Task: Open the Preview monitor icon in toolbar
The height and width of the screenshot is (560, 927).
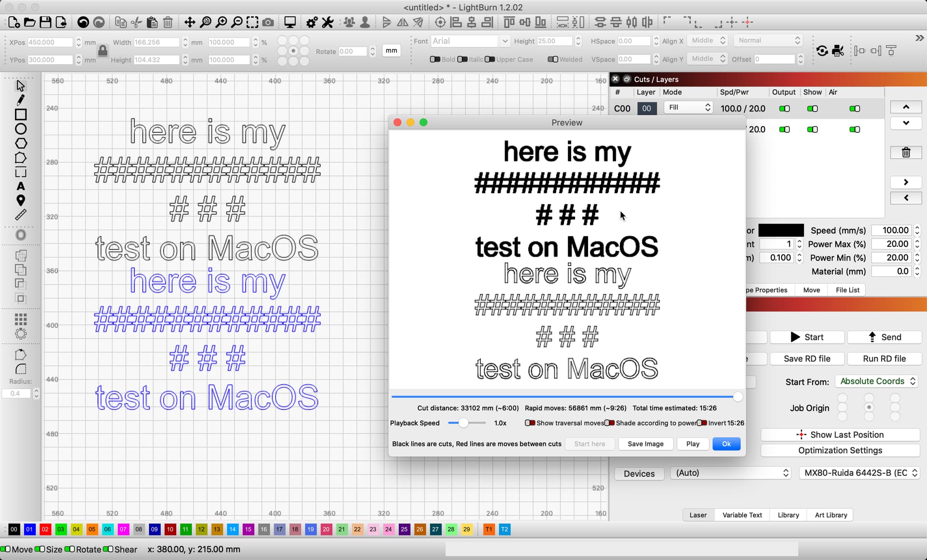Action: point(290,22)
